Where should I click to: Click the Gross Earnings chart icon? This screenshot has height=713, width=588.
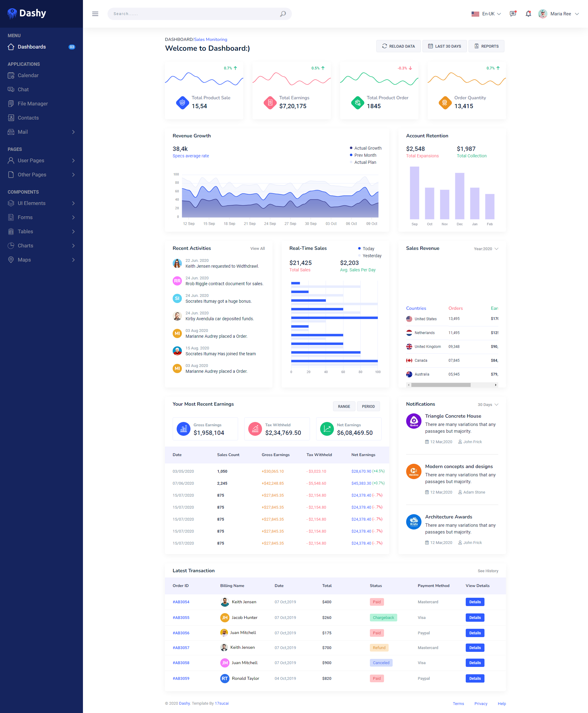coord(184,429)
